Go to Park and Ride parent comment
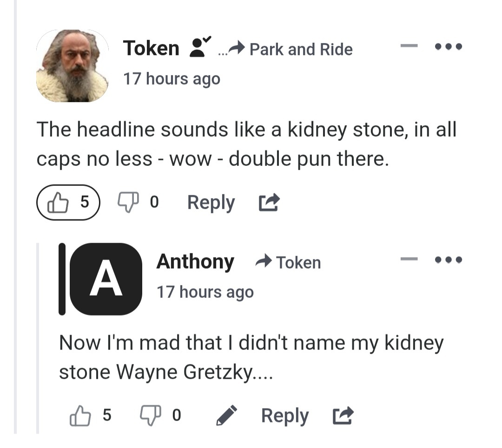This screenshot has width=502, height=448. 300,49
